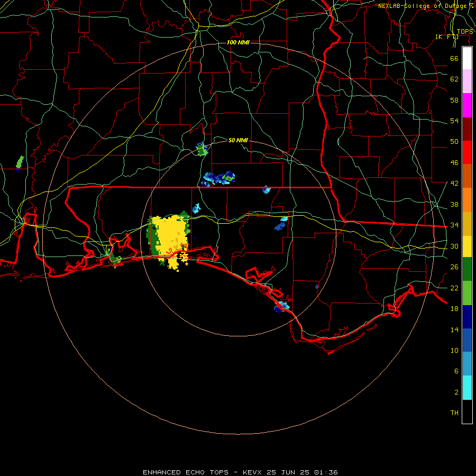Click the TOPS legend heading

[x=465, y=32]
